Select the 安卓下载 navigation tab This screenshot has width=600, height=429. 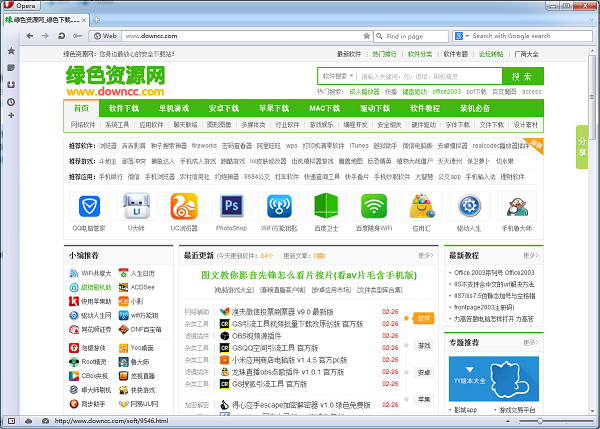(224, 108)
